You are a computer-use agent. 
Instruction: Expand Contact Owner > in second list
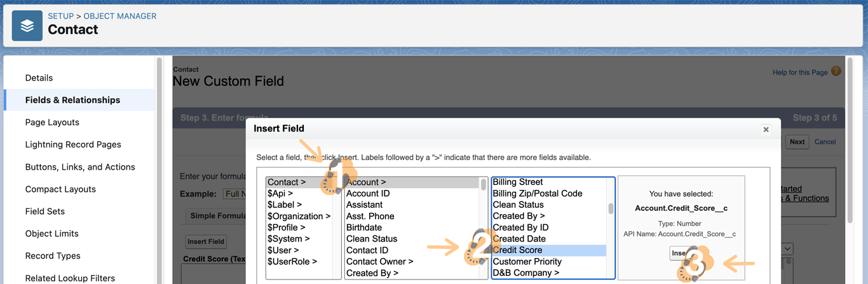[x=379, y=262]
